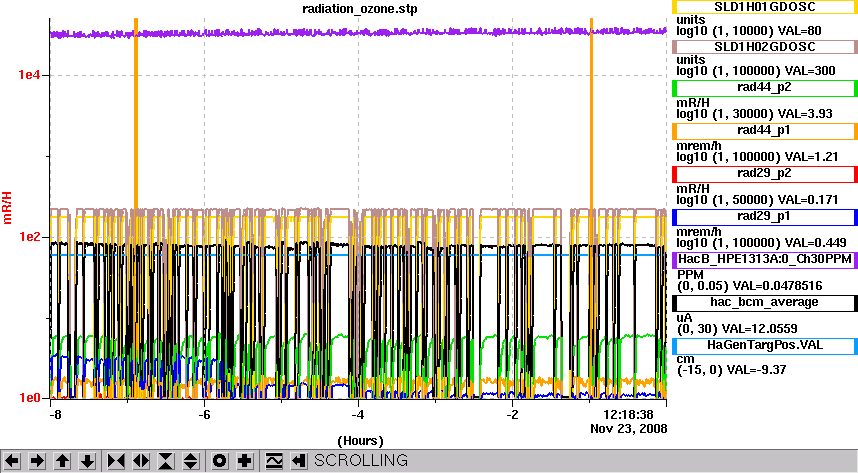Select the rad29_p2 red legend entry
858x473 pixels.
tap(764, 174)
